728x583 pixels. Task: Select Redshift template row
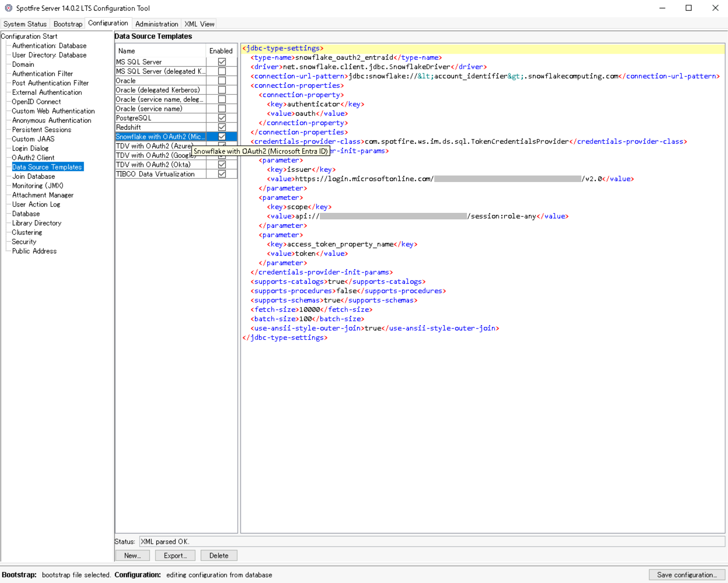(160, 127)
